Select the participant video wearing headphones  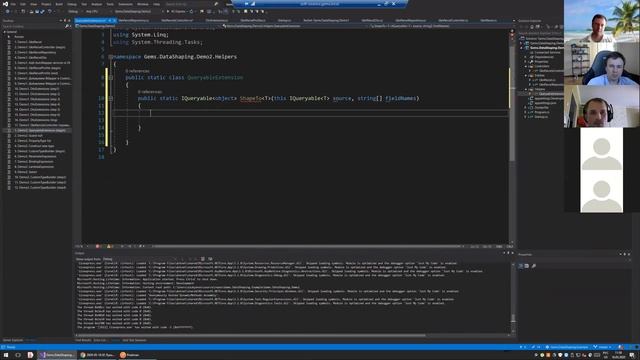click(602, 106)
